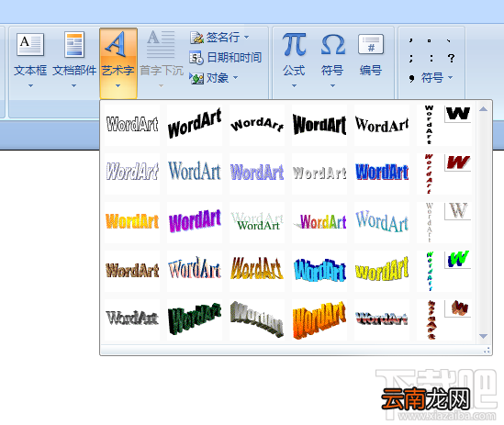Select the black serif WordArt style

click(x=382, y=125)
